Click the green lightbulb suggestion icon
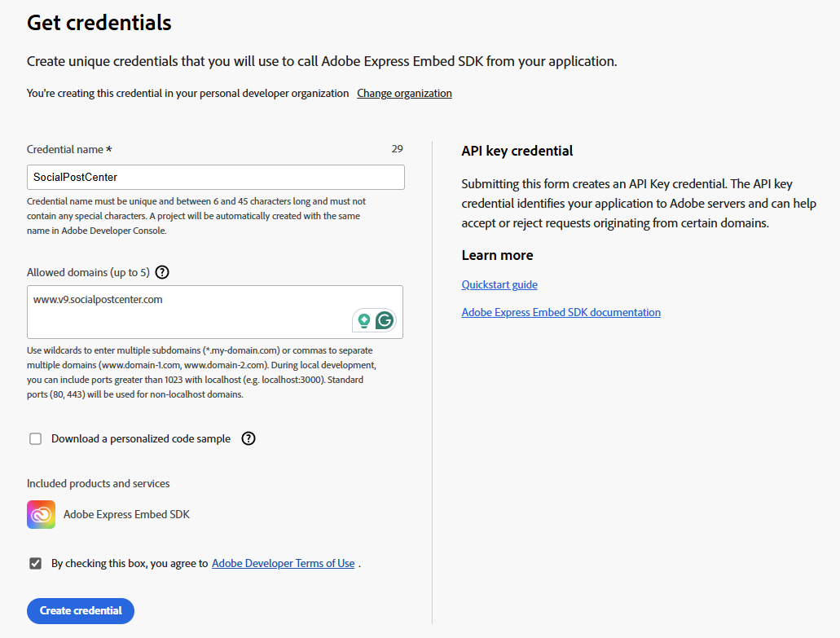 363,320
